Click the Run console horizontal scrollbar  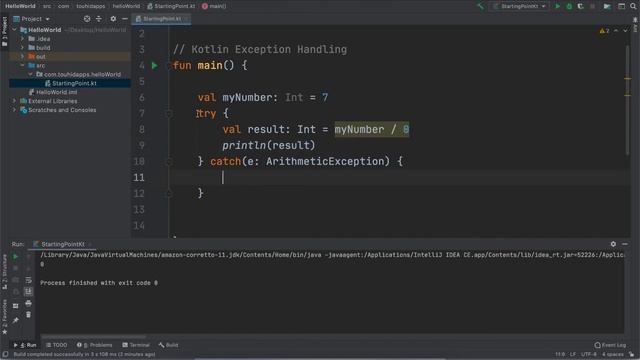click(x=93, y=337)
